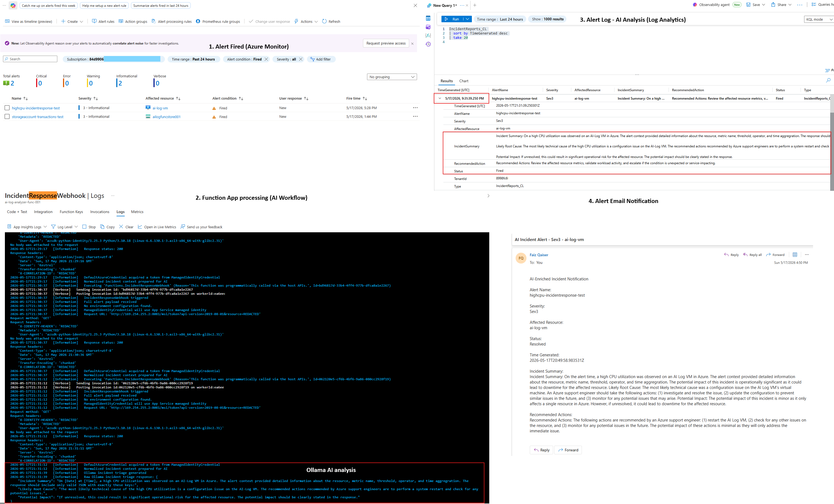The height and width of the screenshot is (504, 834).
Task: Refresh the alerts list
Action: coord(331,21)
